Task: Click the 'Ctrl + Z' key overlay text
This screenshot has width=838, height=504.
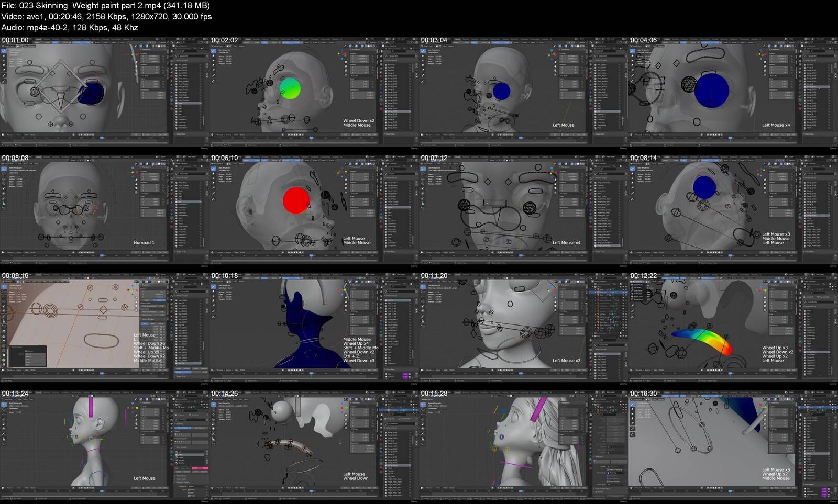Action: 351,356
